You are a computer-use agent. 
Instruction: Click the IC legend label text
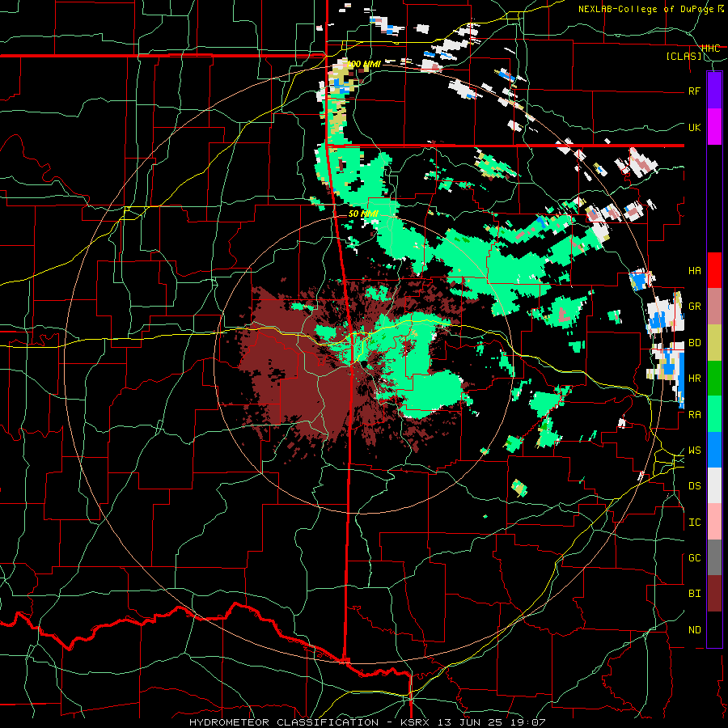(x=695, y=523)
